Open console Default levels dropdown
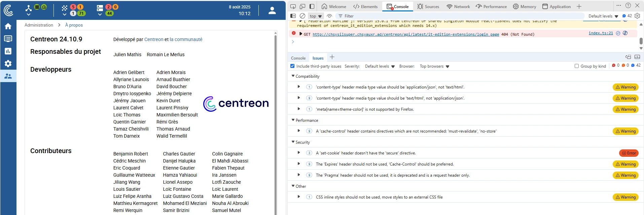 603,16
